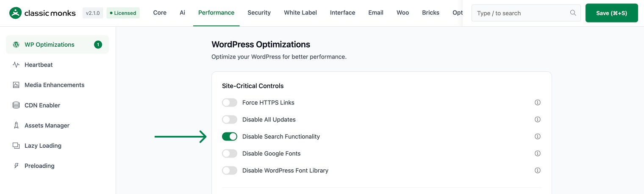Click the Licensed status badge
Image resolution: width=644 pixels, height=194 pixels.
123,13
